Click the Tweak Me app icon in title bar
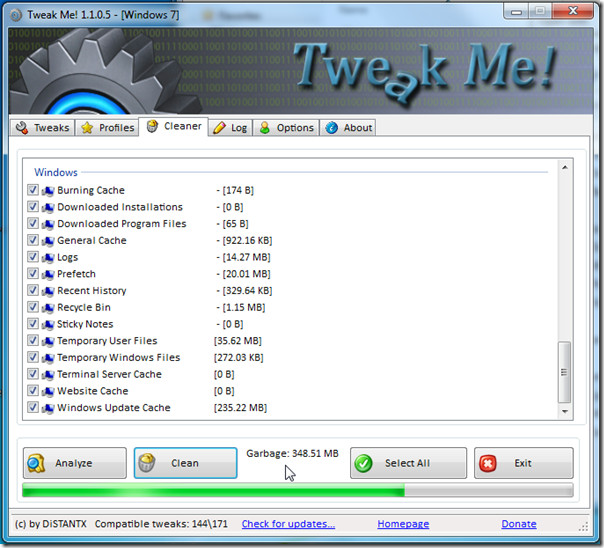The height and width of the screenshot is (548, 604). coord(16,15)
